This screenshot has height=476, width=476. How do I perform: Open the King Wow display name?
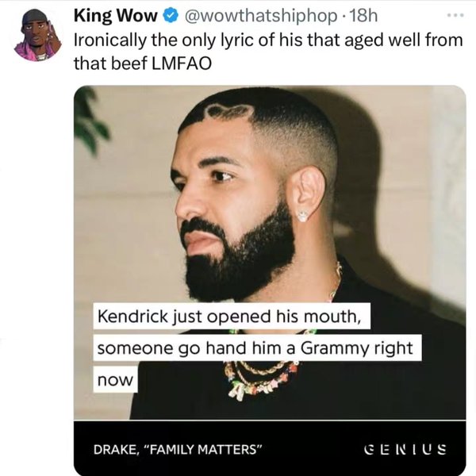115,16
